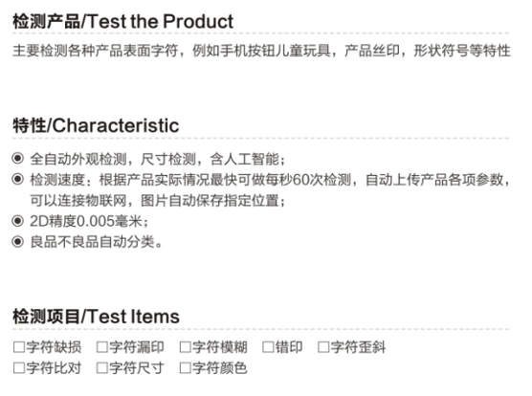
Task: Click the 特性/Characteristic heading
Action: pos(96,126)
